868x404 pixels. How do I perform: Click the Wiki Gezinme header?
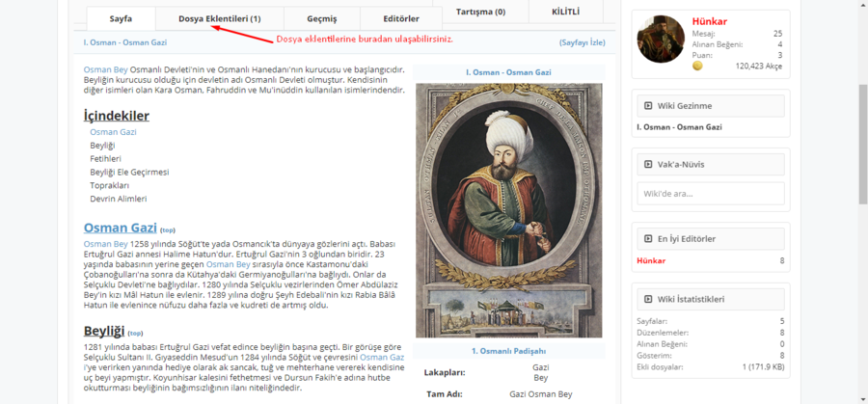[x=711, y=106]
